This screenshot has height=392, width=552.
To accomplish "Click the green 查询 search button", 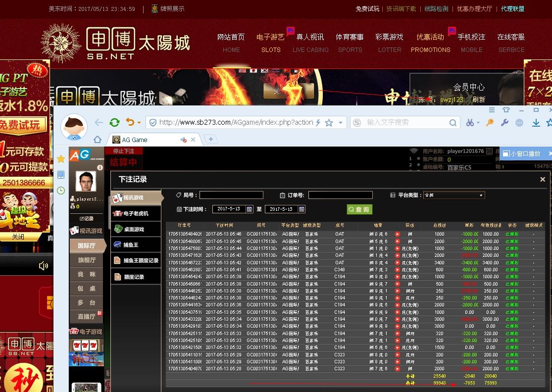I will pyautogui.click(x=359, y=209).
